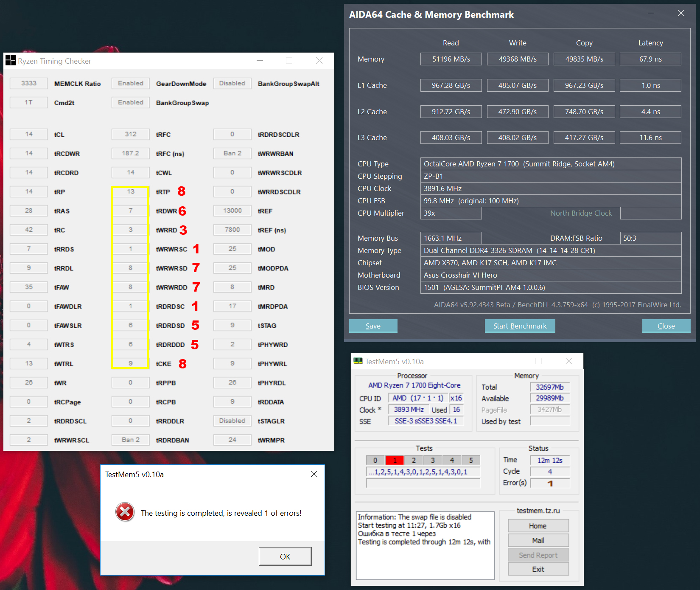700x590 pixels.
Task: Click the tSTAGLR Disabled field
Action: [232, 421]
